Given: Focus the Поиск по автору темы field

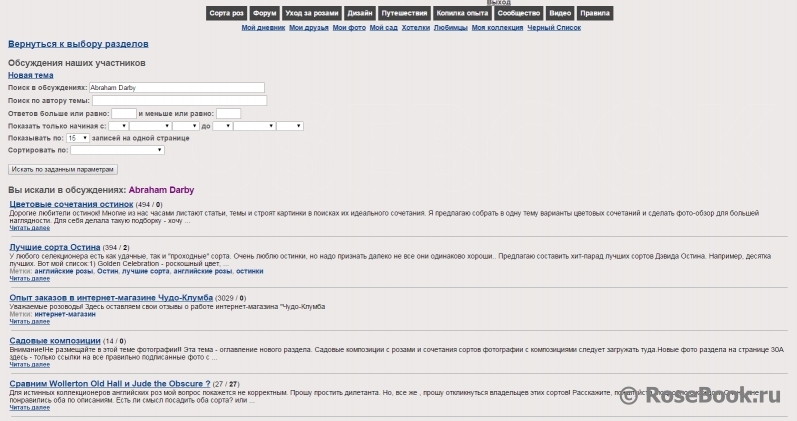Looking at the screenshot, I should 179,101.
